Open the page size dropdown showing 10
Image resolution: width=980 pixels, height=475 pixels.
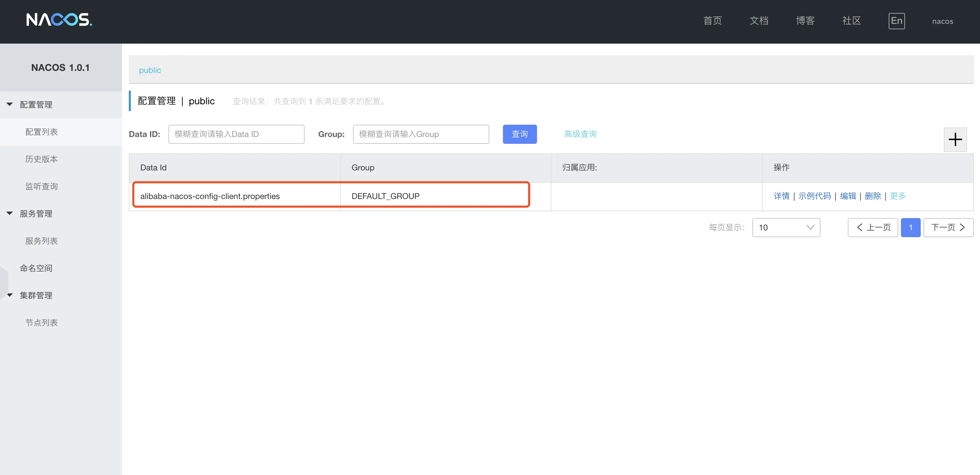[786, 227]
